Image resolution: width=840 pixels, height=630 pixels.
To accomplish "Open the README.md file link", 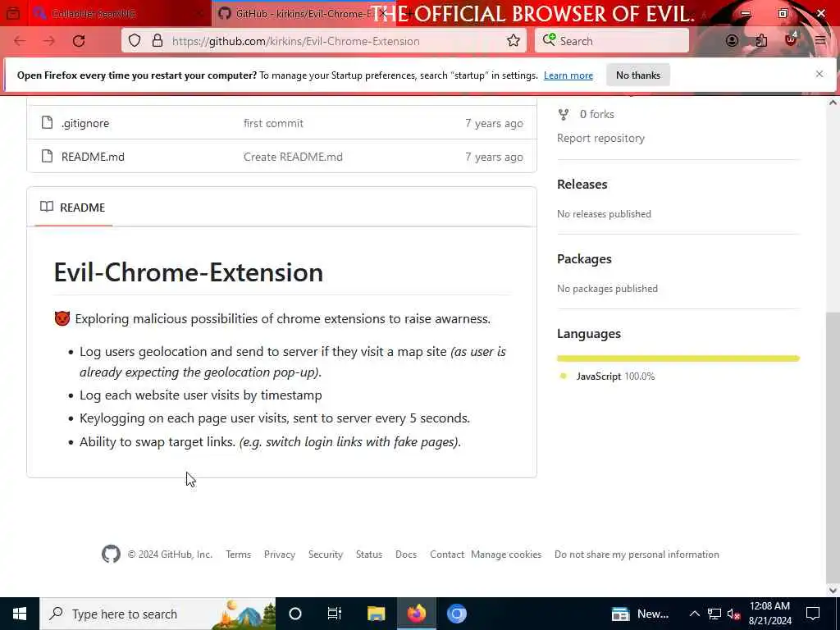I will coord(93,157).
